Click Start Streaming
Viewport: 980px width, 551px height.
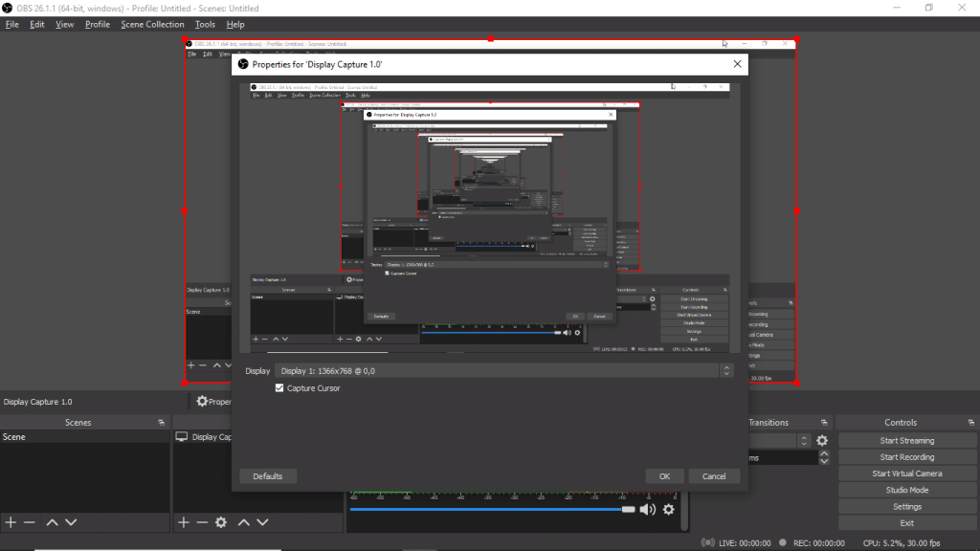[907, 440]
